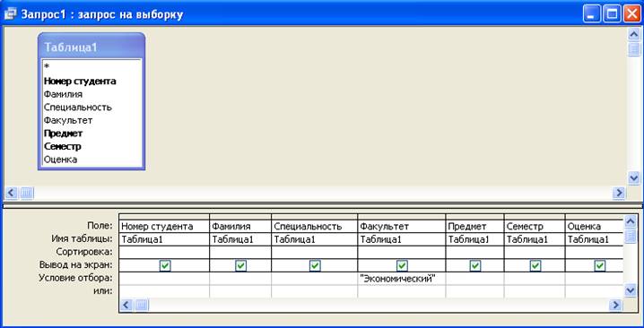Click the upper pane scroll down arrow
This screenshot has width=644, height=328.
pyautogui.click(x=634, y=177)
